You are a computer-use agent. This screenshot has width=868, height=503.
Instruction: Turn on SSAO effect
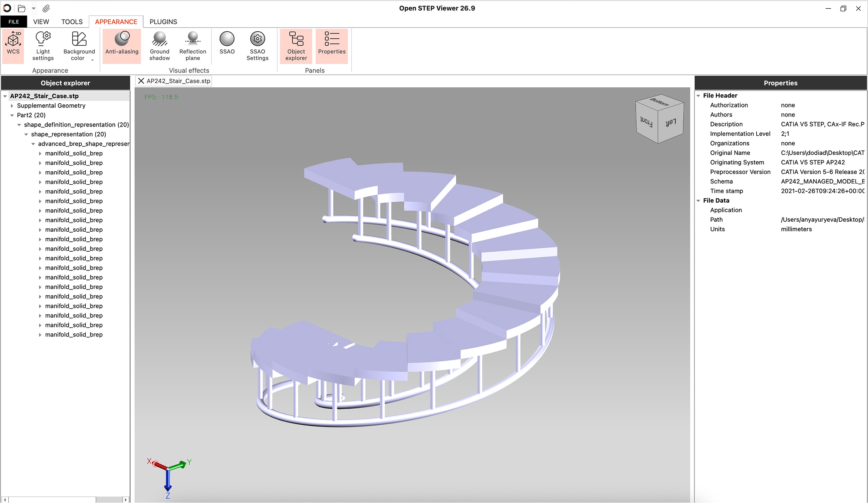(227, 43)
